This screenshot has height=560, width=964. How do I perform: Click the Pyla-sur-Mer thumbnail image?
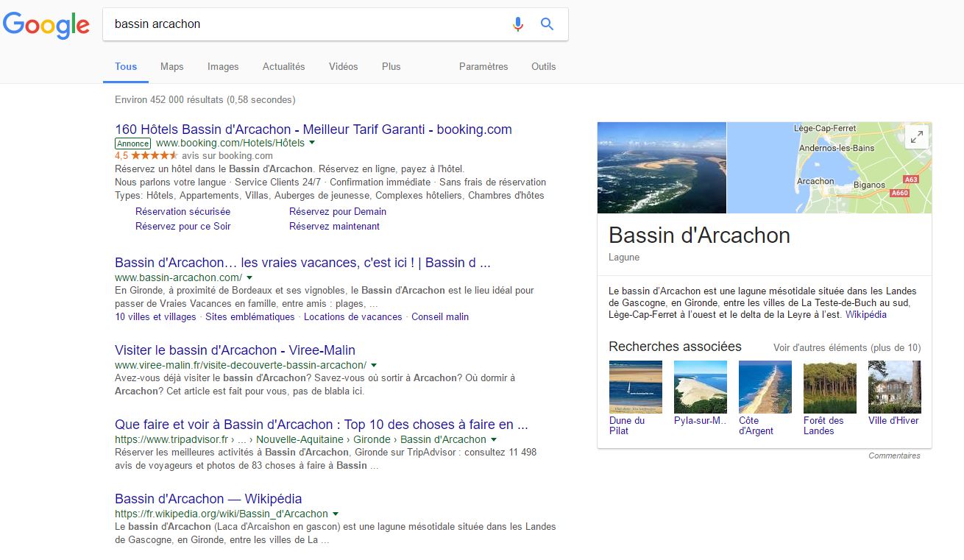point(701,387)
